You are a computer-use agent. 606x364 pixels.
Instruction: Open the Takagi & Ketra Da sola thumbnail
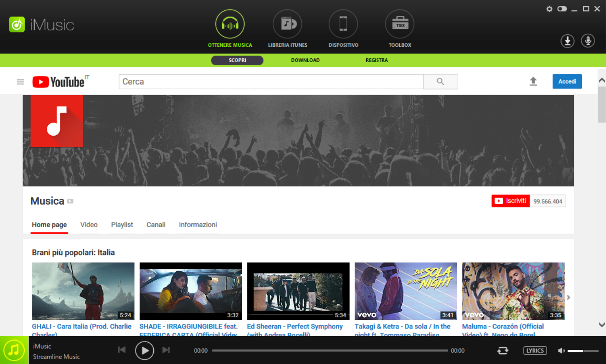click(x=406, y=291)
